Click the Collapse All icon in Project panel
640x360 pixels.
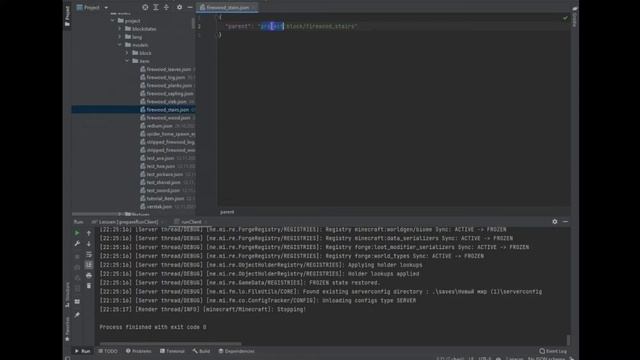click(x=166, y=7)
